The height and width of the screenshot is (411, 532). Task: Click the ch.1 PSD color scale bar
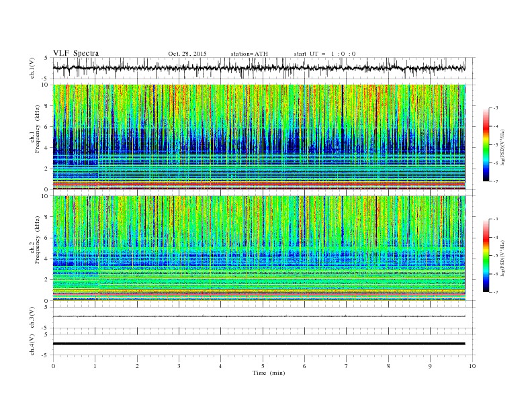[x=486, y=144]
